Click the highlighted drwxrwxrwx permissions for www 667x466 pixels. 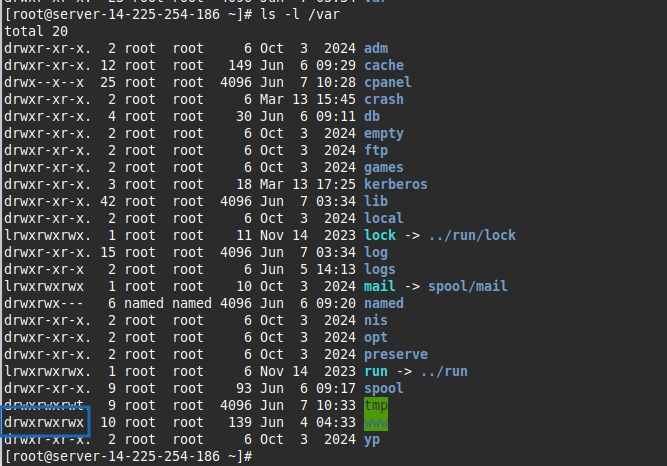[45, 422]
